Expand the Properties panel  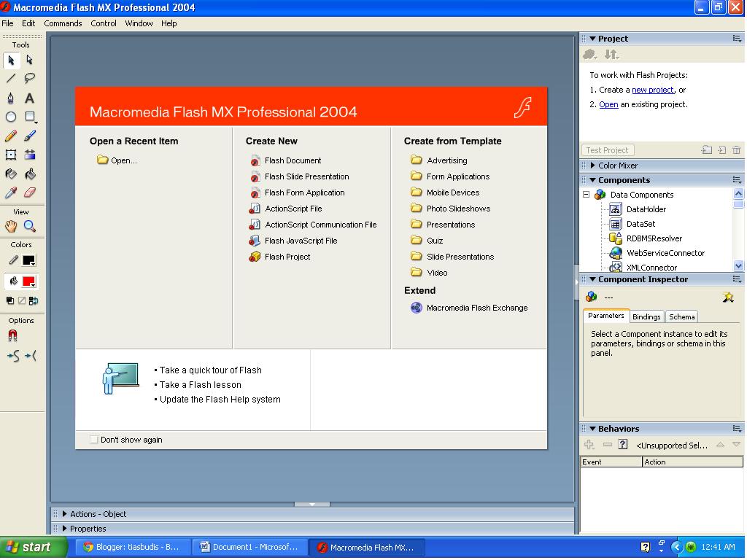tap(64, 529)
